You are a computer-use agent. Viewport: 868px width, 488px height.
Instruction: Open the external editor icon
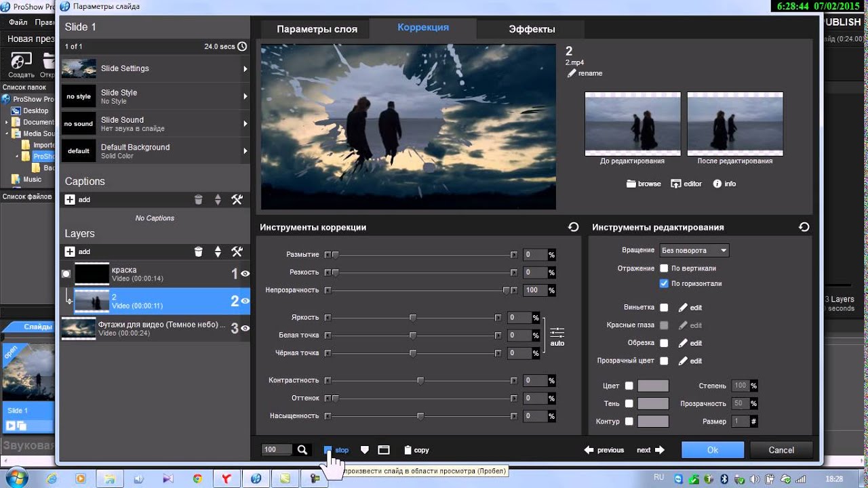click(x=675, y=184)
